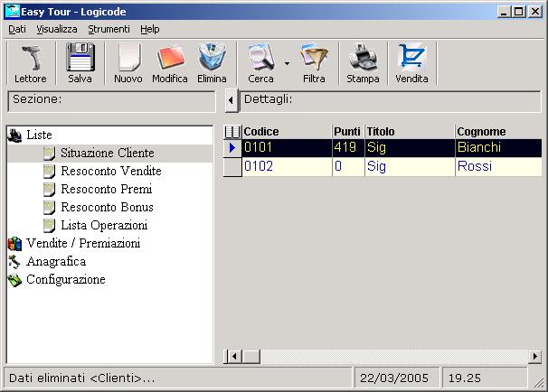This screenshot has width=548, height=392.
Task: Click the Sezione field
Action: tap(111, 101)
